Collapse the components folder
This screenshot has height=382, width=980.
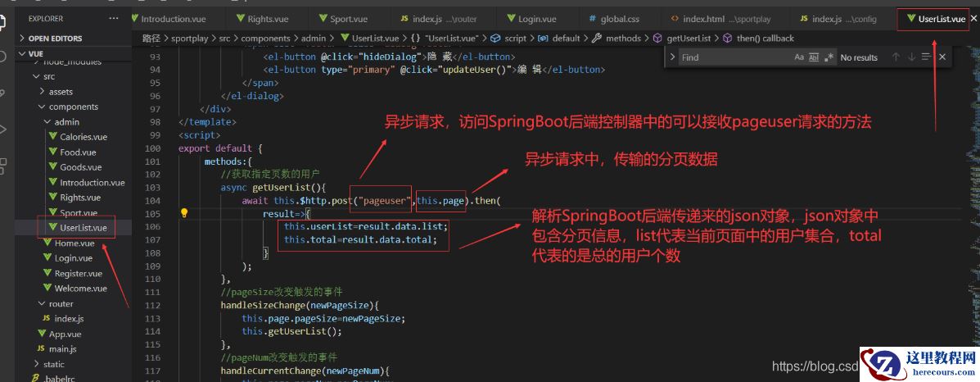73,107
